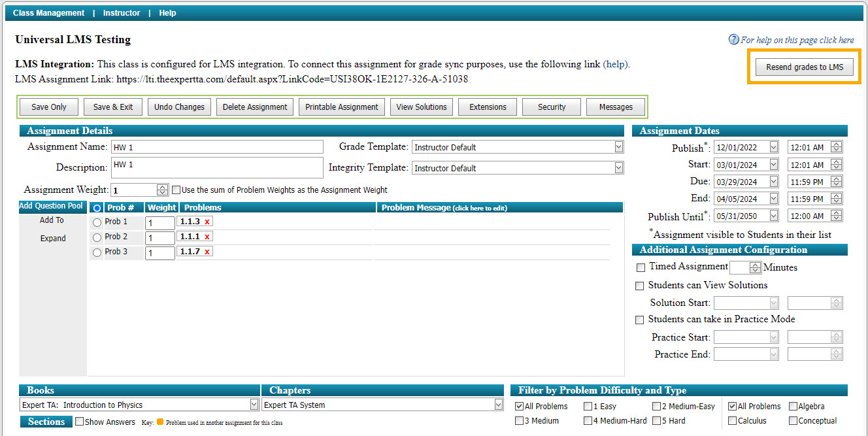The width and height of the screenshot is (868, 436).
Task: Switch to the Sections tab
Action: click(x=46, y=422)
